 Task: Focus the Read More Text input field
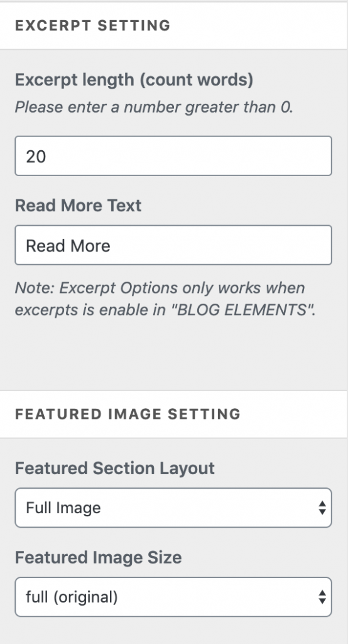[x=173, y=245]
